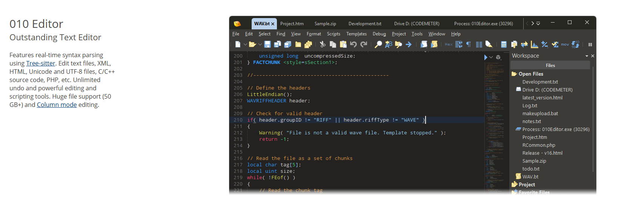Expand the Open file dropdown arrow
The height and width of the screenshot is (201, 644).
coord(260,44)
